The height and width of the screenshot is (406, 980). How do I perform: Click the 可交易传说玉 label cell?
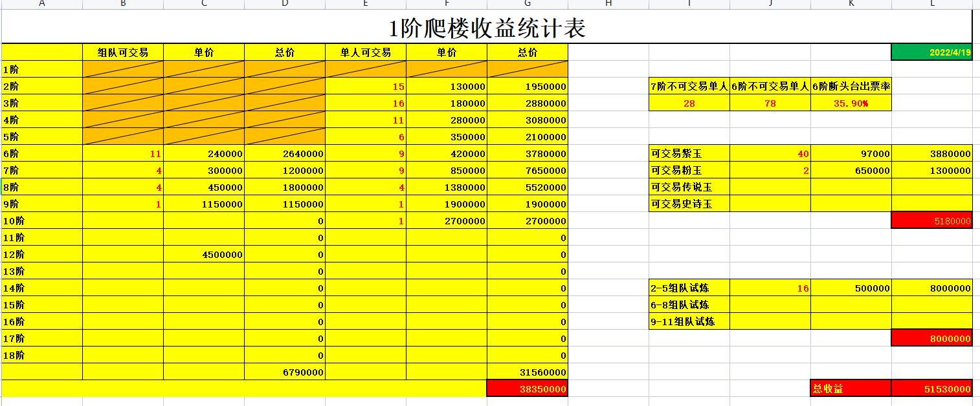(689, 187)
